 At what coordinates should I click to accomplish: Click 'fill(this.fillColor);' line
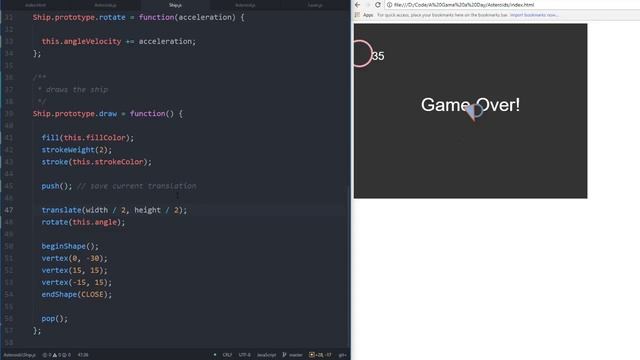(x=87, y=138)
